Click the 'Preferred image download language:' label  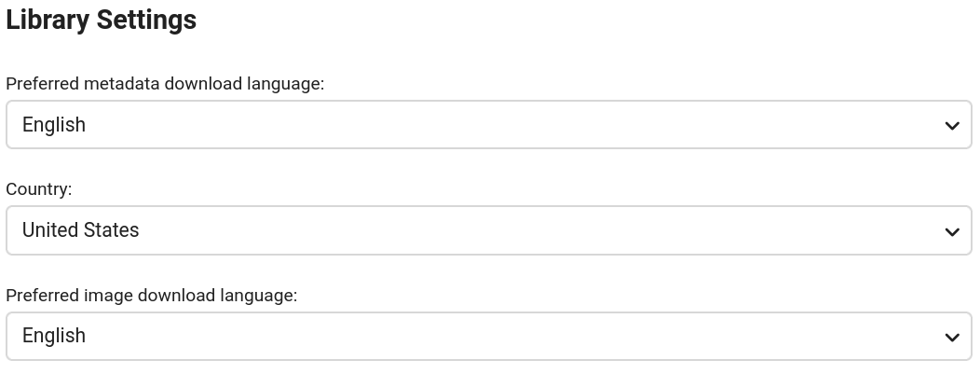click(151, 295)
